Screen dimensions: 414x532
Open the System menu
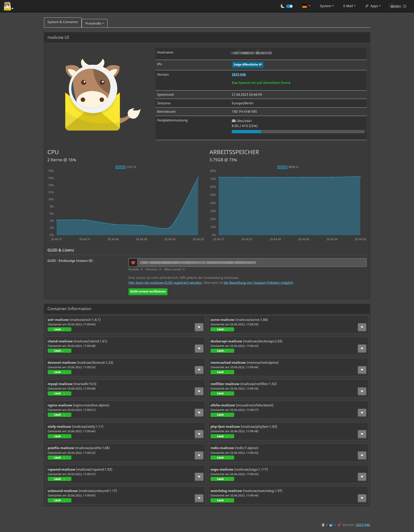[326, 6]
